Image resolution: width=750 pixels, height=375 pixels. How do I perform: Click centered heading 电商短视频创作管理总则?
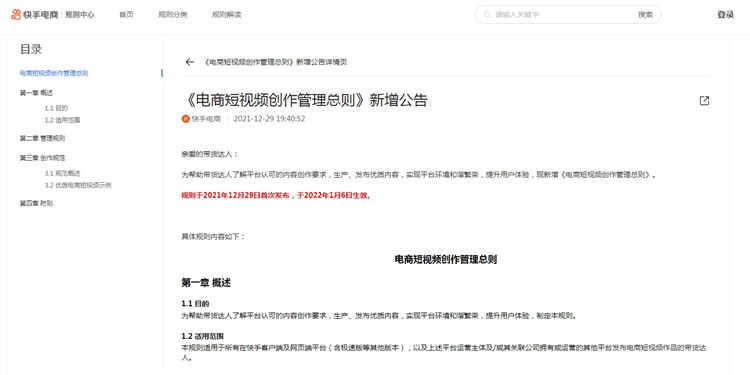pyautogui.click(x=446, y=260)
